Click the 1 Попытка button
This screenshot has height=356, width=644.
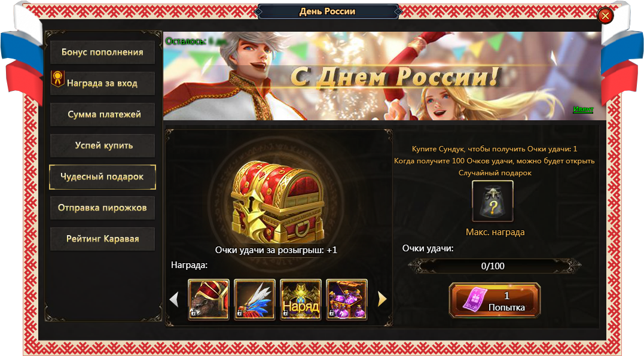pyautogui.click(x=495, y=300)
